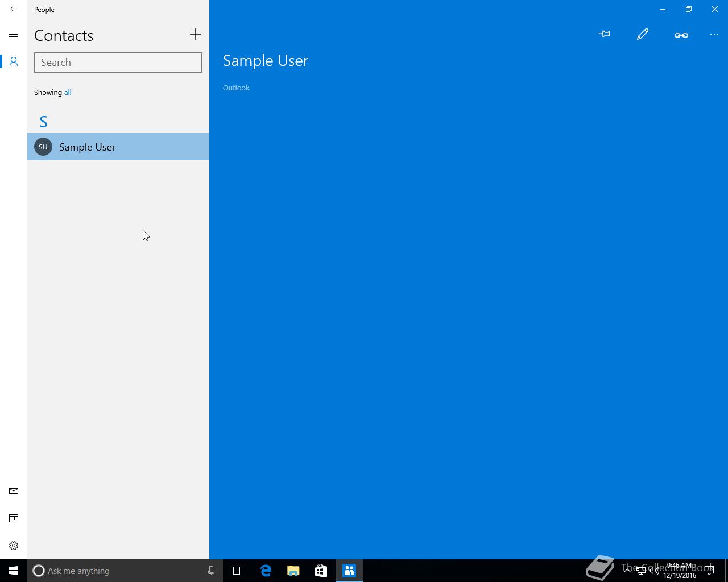Select the Contacts person icon in sidebar
Image resolution: width=728 pixels, height=582 pixels.
tap(14, 61)
